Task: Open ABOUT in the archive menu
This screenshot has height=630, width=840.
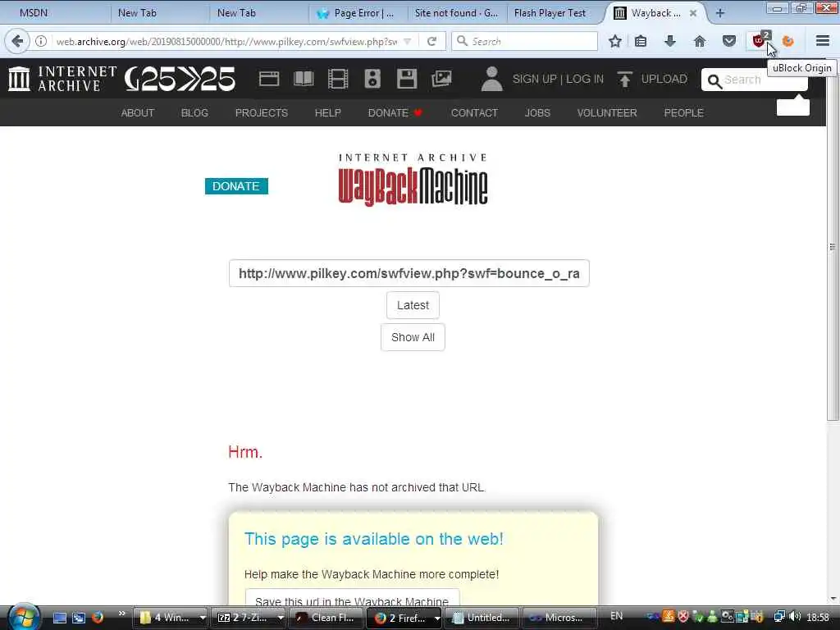Action: pyautogui.click(x=138, y=113)
